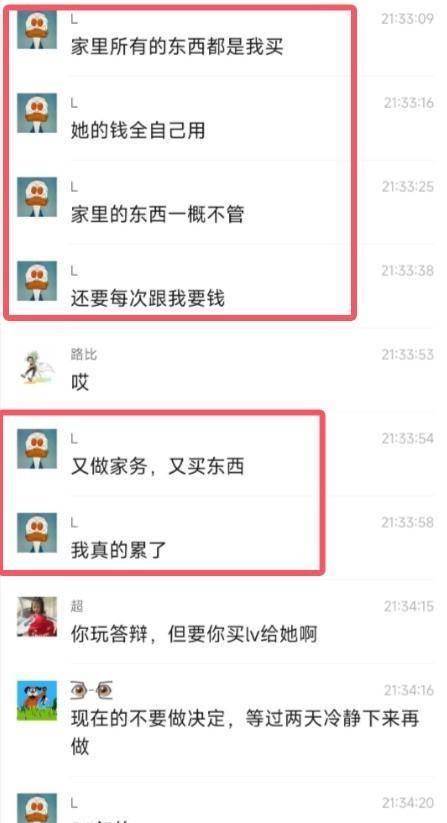Select message '我真的累了'

(119, 551)
